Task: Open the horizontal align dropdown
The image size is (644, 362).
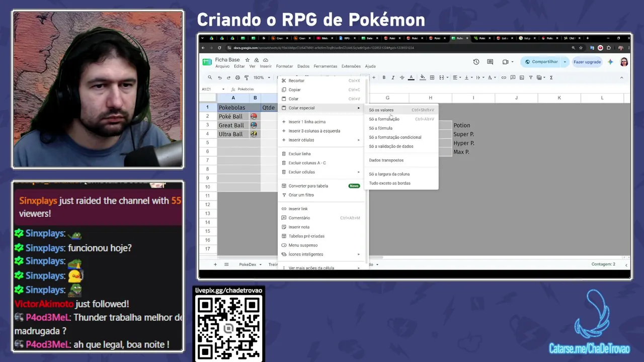Action: coord(456,77)
